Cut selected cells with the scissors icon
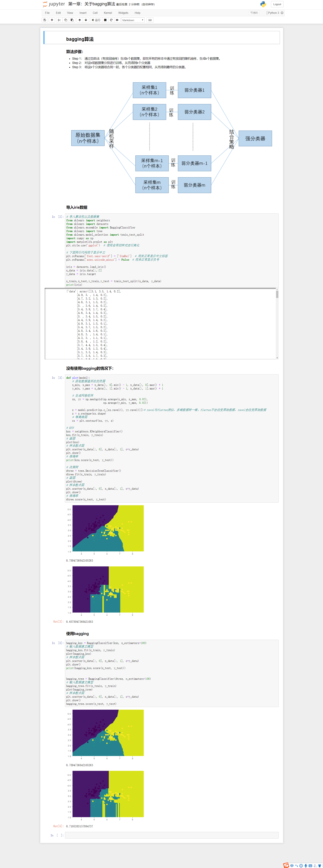This screenshot has height=868, width=323. tap(59, 20)
